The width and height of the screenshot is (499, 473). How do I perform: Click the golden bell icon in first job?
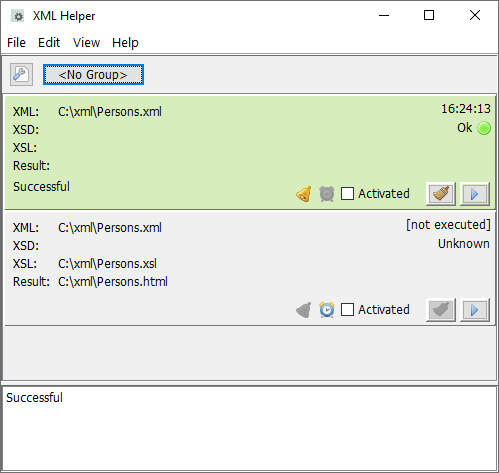point(304,194)
